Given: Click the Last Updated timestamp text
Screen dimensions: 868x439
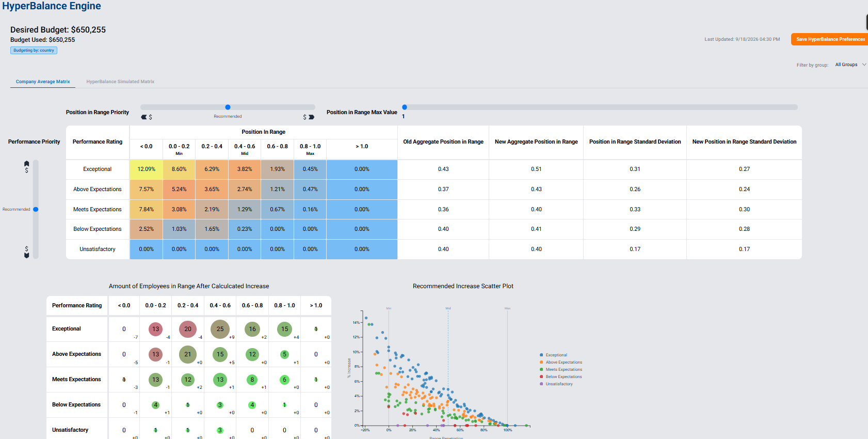Looking at the screenshot, I should click(742, 39).
